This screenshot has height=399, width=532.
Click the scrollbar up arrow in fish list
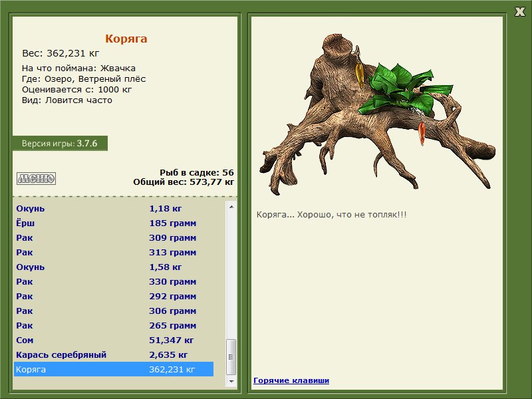point(231,207)
